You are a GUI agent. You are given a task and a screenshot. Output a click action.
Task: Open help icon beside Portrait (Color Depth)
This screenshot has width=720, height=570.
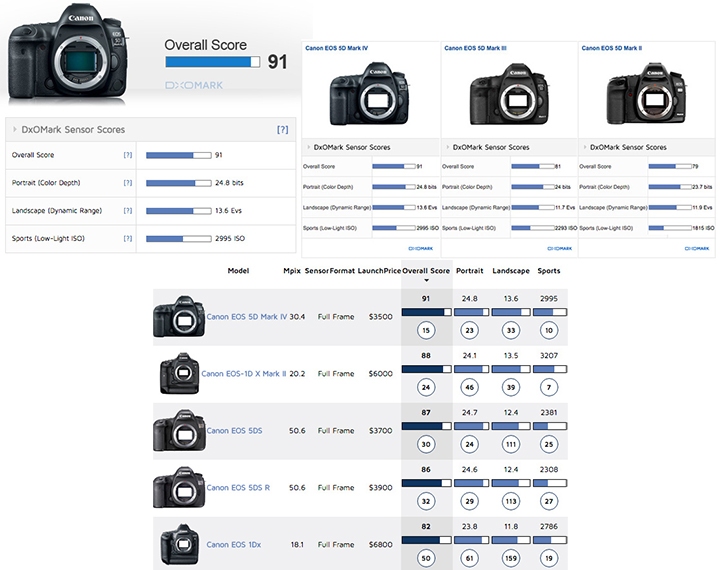(128, 183)
